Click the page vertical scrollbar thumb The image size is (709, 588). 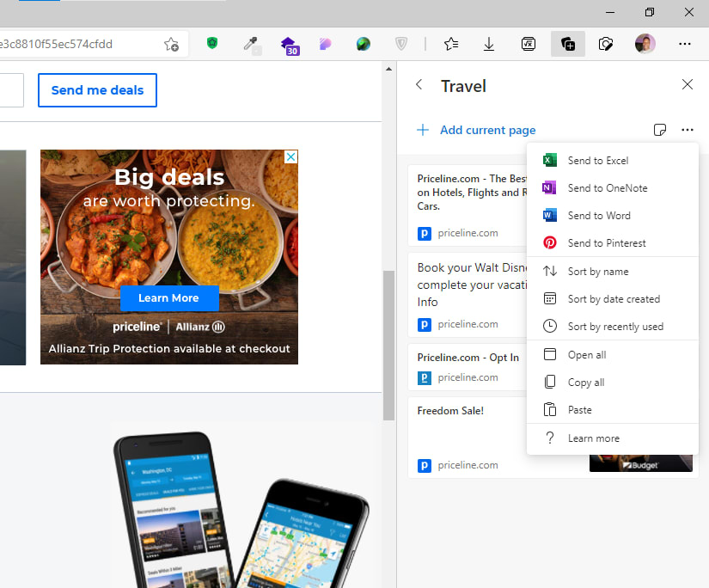(388, 346)
